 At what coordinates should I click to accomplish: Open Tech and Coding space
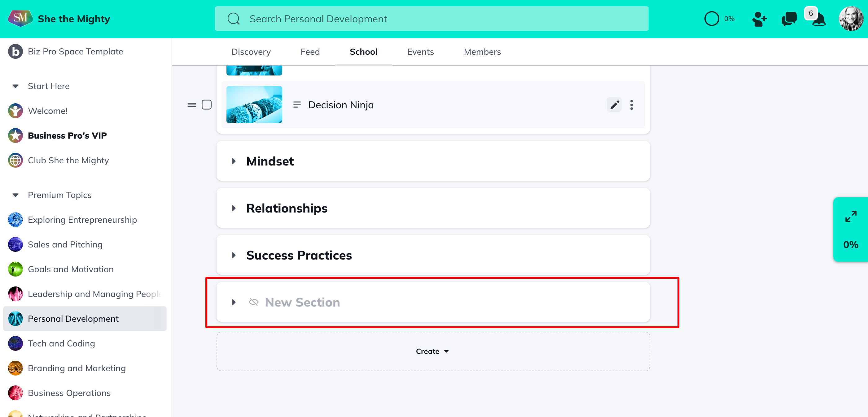tap(61, 343)
